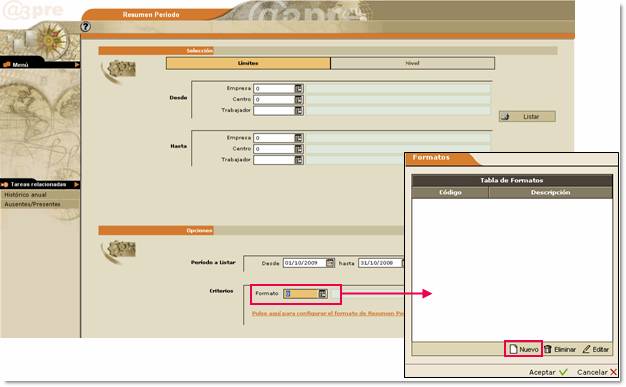Click the Periodo Desde date field 01/10/2009
The height and width of the screenshot is (387, 626).
[x=304, y=263]
